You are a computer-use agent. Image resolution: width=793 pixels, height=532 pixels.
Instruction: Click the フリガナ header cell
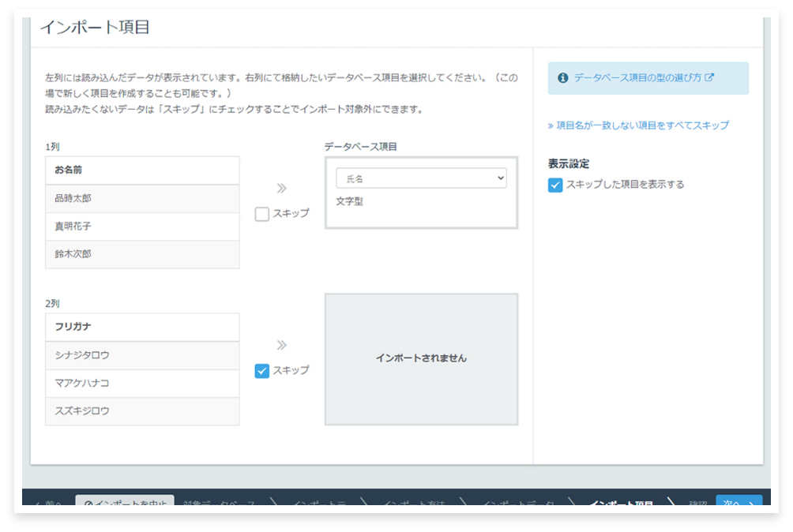point(142,327)
